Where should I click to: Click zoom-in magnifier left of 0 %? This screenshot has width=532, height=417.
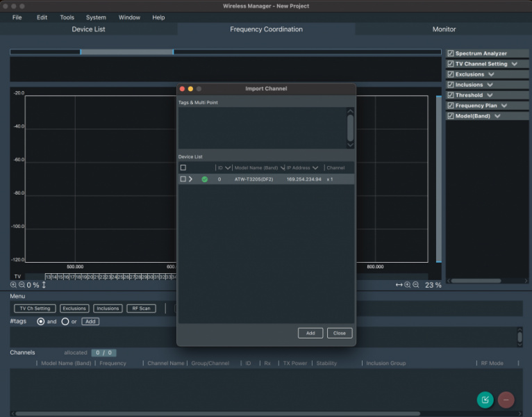14,285
